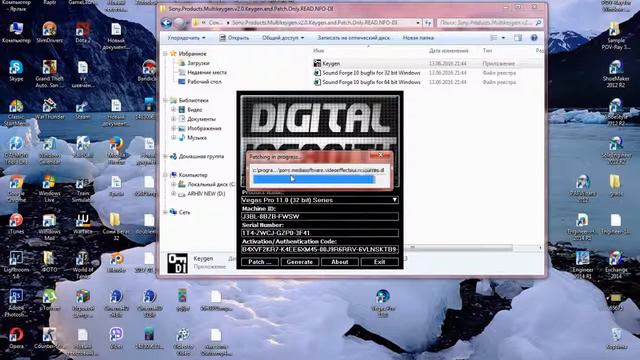Create folder with Новая папка

coord(418,38)
